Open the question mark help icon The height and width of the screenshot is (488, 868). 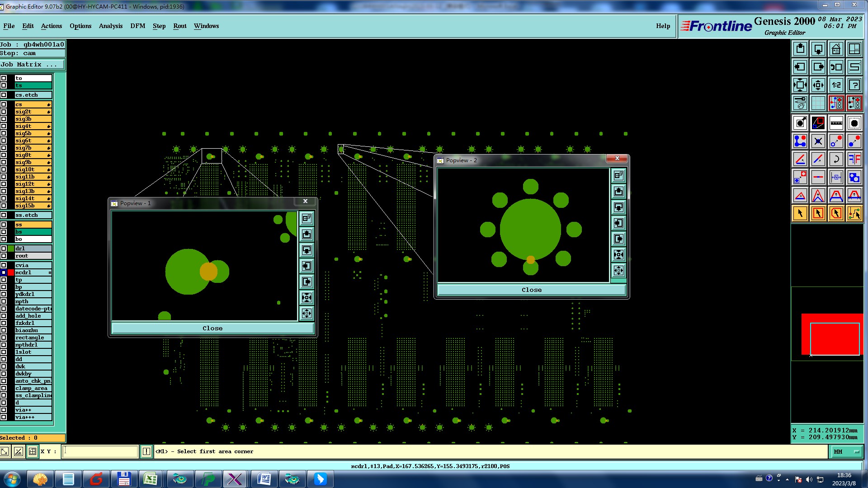pos(854,85)
